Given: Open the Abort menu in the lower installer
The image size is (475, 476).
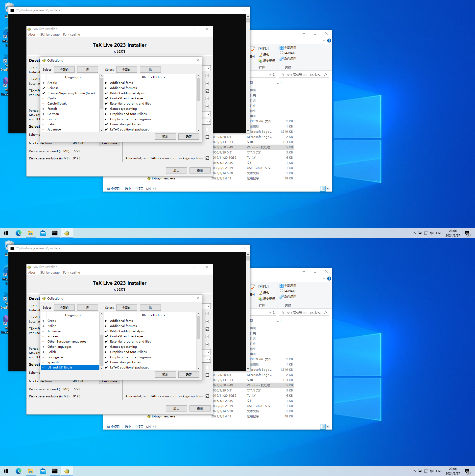Looking at the screenshot, I should point(32,273).
